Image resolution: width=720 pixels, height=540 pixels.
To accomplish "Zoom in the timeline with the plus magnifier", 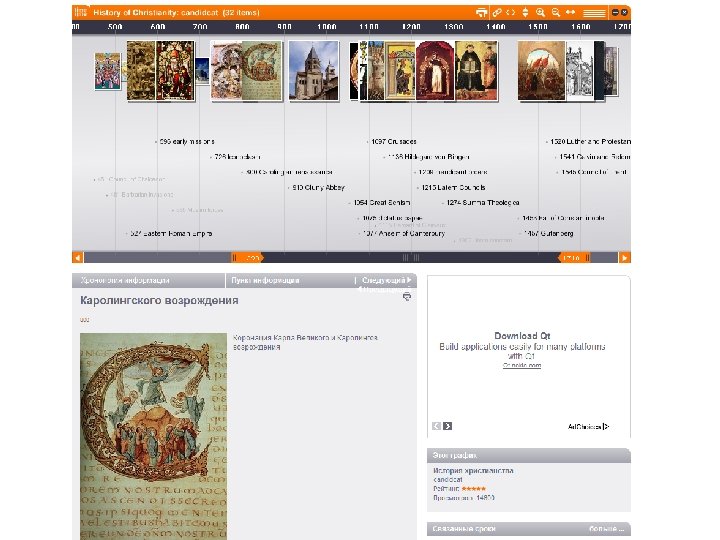I will (540, 12).
